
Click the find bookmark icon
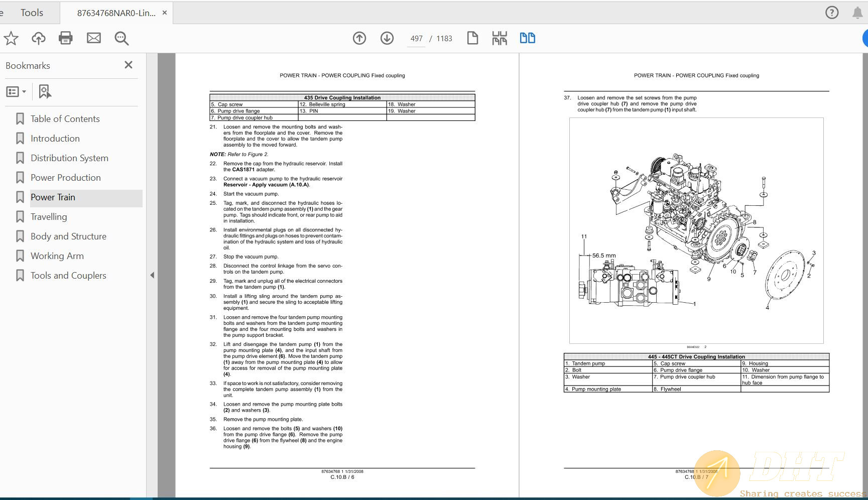(x=45, y=92)
